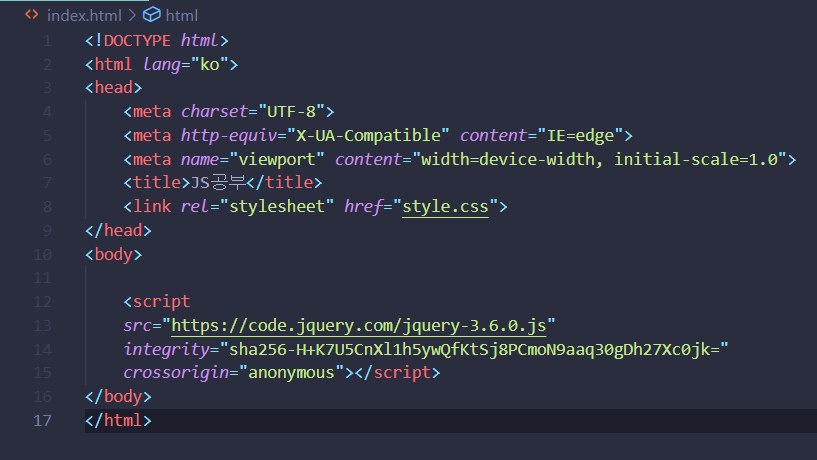Click line number 17 in gutter
817x460 pixels.
[x=43, y=420]
